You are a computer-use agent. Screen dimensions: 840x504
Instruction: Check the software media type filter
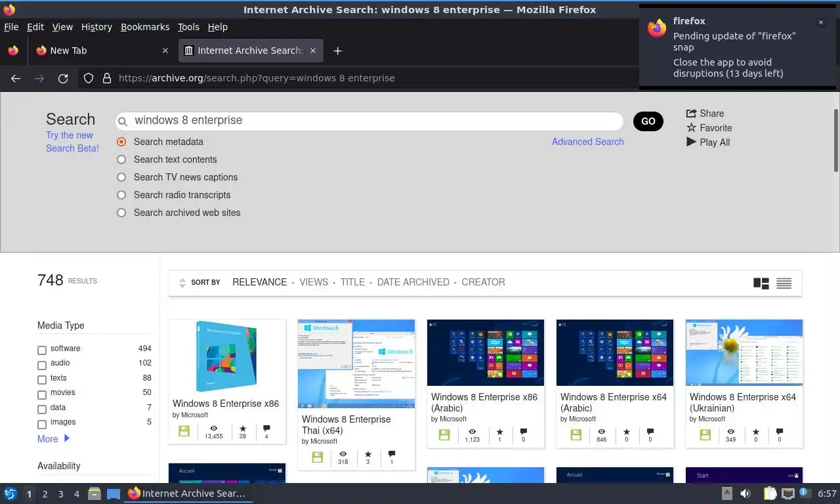click(x=42, y=350)
